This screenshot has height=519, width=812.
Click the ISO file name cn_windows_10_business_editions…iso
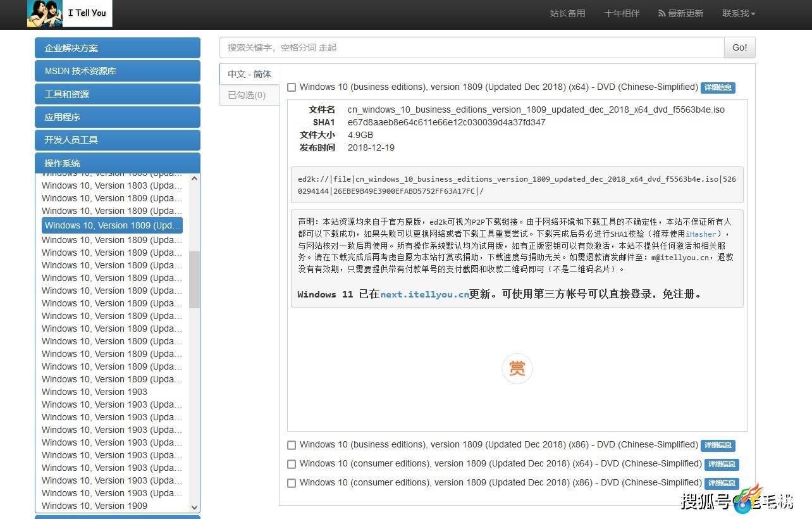coord(536,109)
